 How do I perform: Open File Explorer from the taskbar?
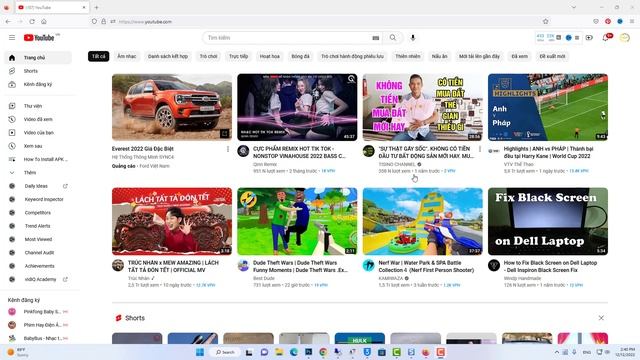pyautogui.click(x=279, y=352)
